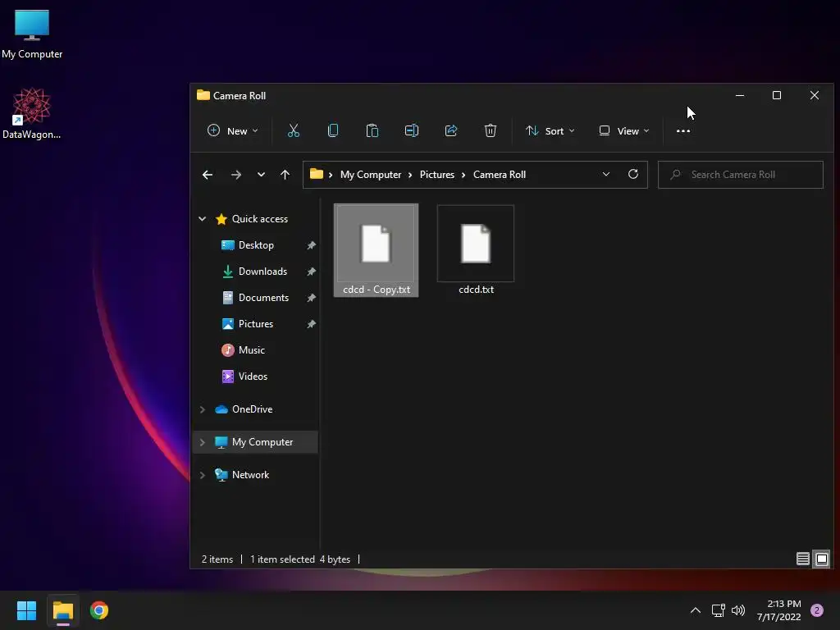Open the network status tray icon

718,610
